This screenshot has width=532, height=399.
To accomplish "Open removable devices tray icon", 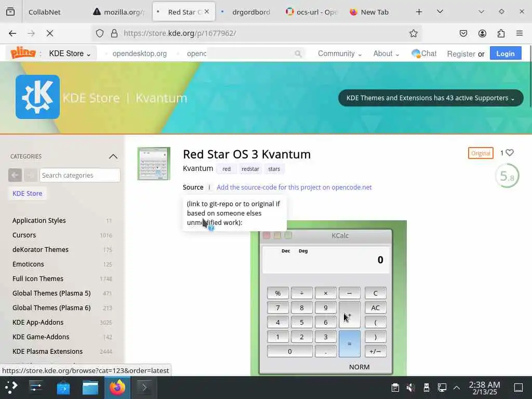I will pos(427,388).
